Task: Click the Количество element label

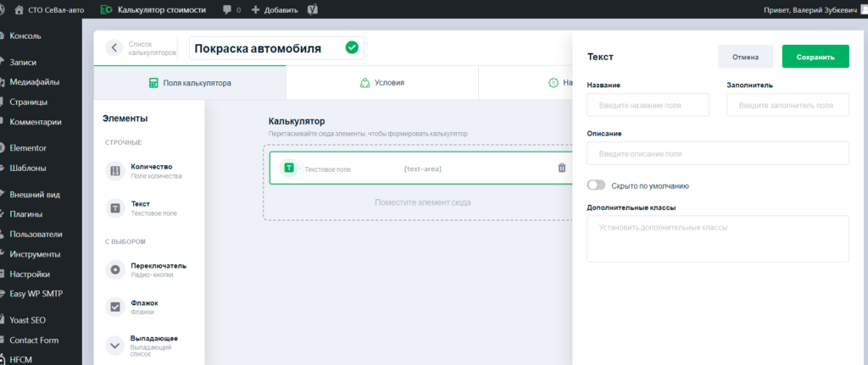Action: [x=152, y=167]
